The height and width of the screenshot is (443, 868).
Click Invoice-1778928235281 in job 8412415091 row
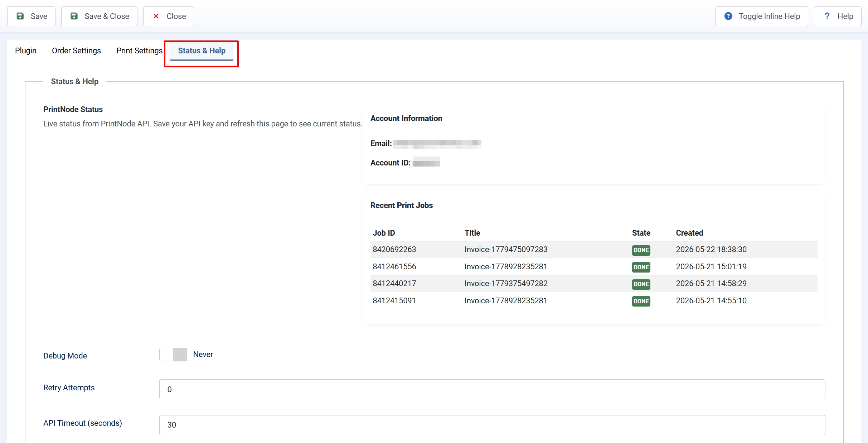506,300
